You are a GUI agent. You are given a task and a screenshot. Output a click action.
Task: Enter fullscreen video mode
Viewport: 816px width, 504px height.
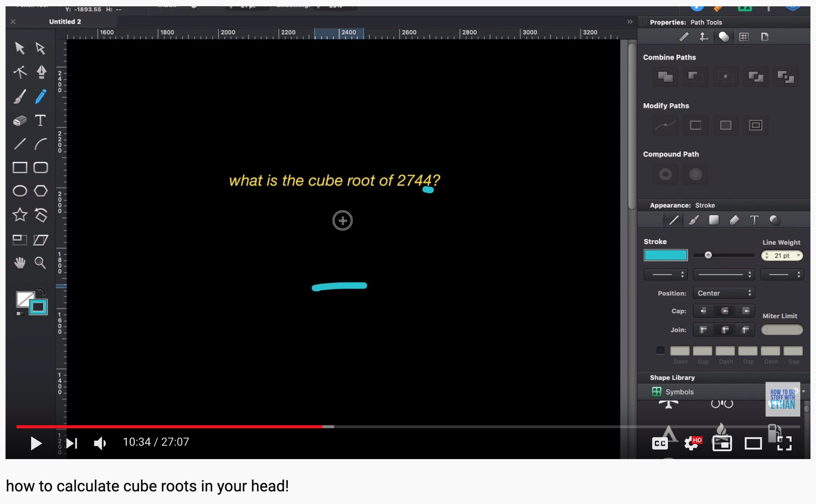click(x=784, y=443)
